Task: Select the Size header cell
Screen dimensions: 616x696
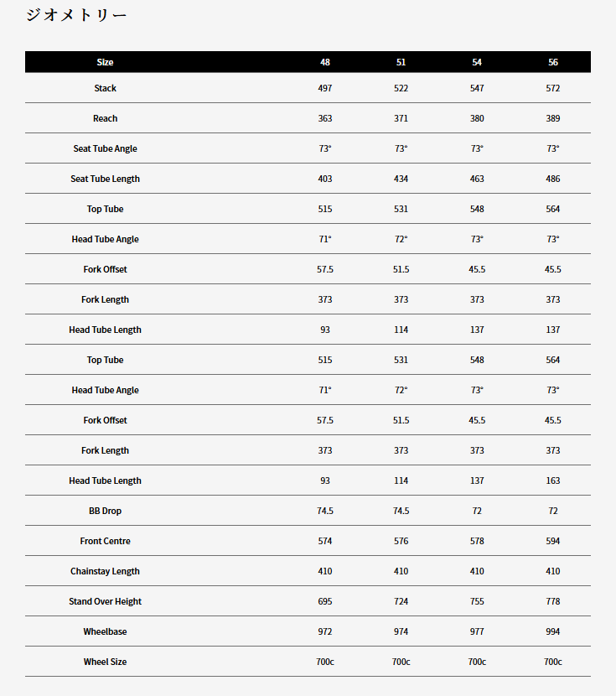Action: (105, 62)
